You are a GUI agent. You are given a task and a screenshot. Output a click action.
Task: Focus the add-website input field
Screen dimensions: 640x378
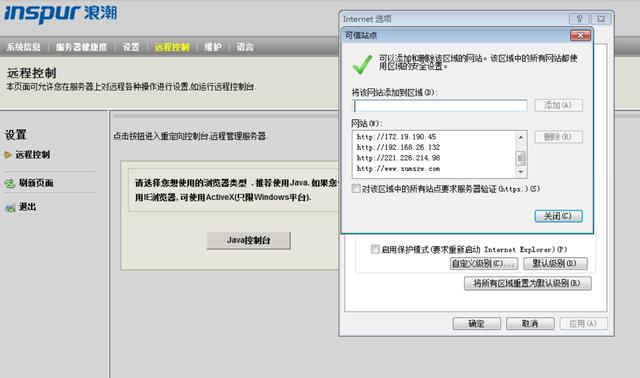(x=440, y=106)
